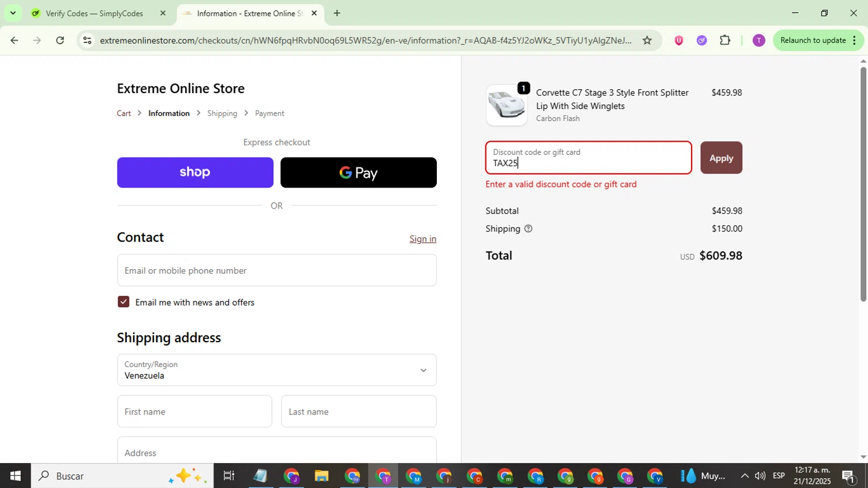Viewport: 868px width, 488px height.
Task: Switch to Verify Codes SimplyCodes tab
Action: point(95,13)
